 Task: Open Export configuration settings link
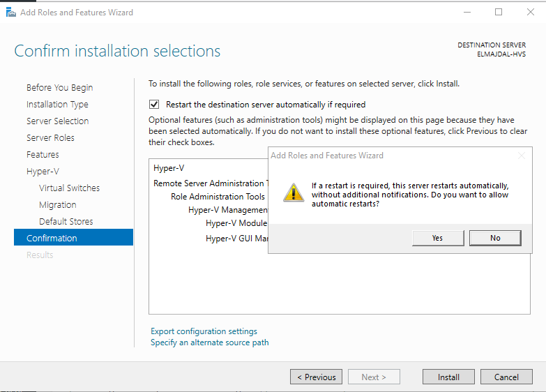(x=204, y=331)
